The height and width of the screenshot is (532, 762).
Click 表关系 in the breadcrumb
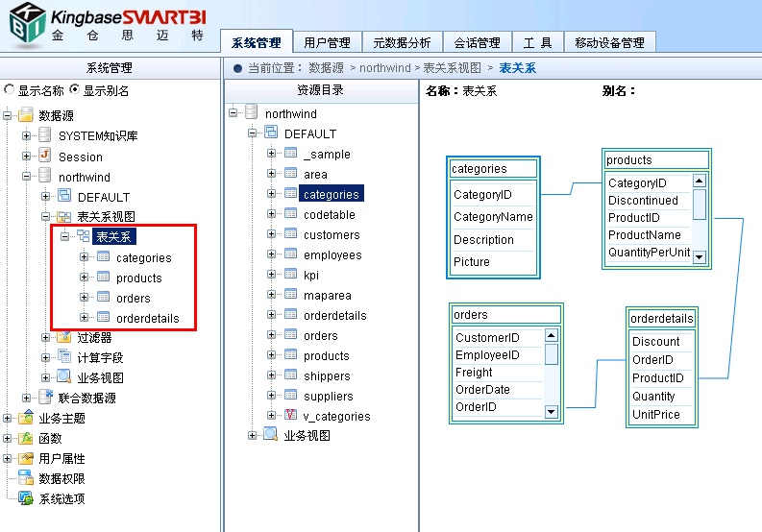518,68
